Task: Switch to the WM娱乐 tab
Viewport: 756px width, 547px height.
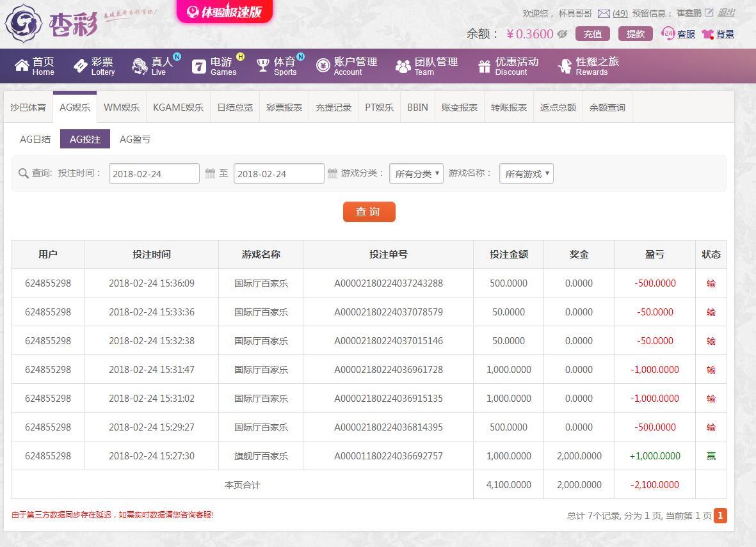Action: pyautogui.click(x=122, y=107)
